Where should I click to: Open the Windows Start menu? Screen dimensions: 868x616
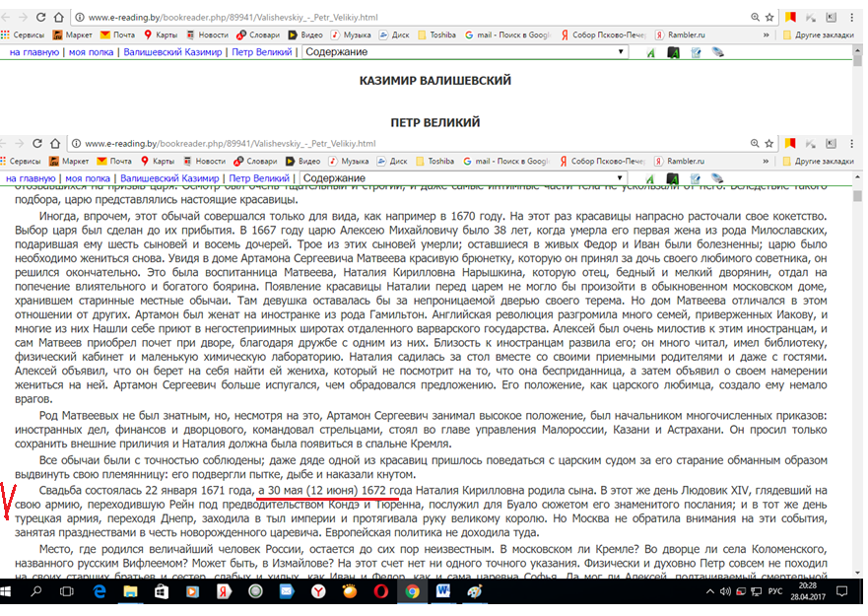pyautogui.click(x=6, y=591)
